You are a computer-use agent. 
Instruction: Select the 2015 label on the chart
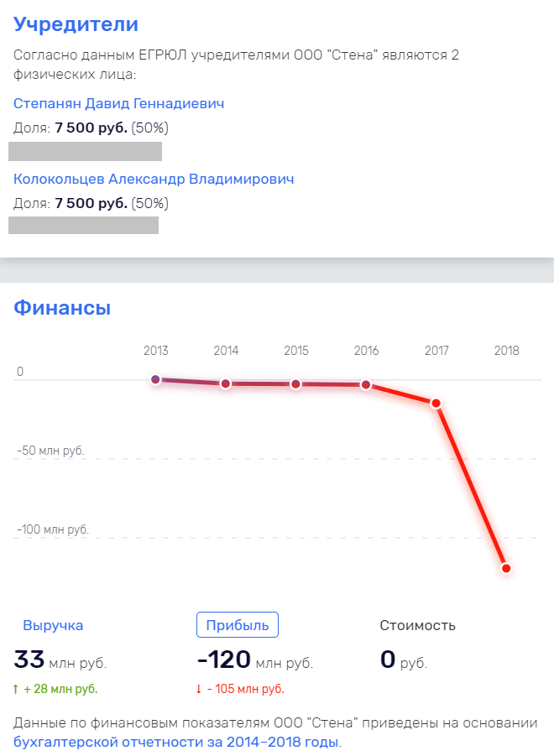pos(296,351)
